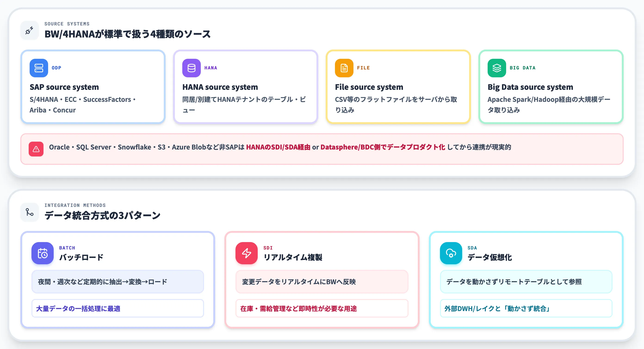Viewport: 644px width, 349px height.
Task: Click the purple HANA database icon
Action: coord(192,68)
